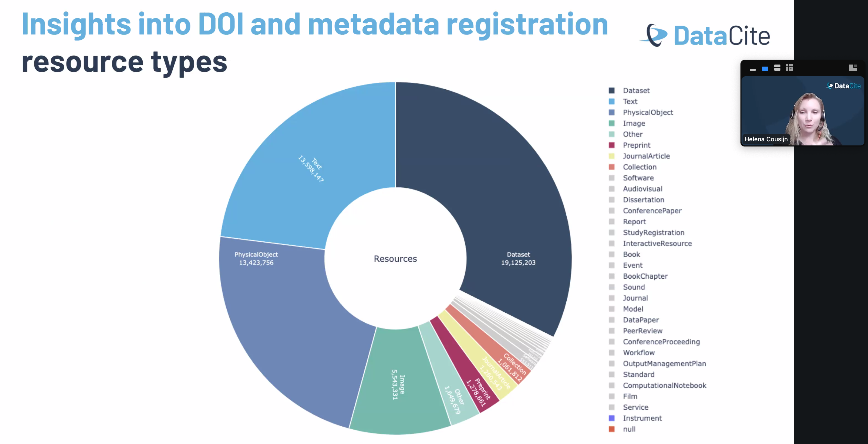Click the Software legend label
This screenshot has width=868, height=444.
click(638, 178)
